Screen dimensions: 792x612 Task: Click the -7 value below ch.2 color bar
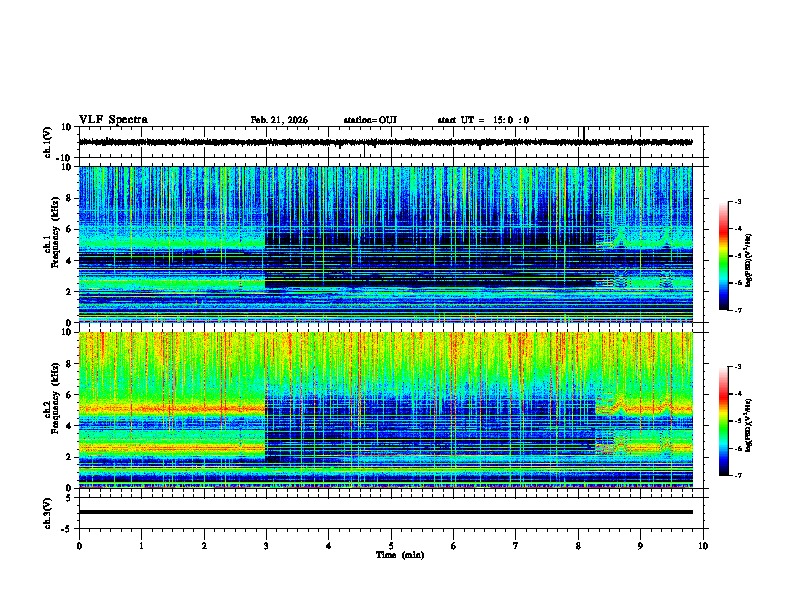tap(738, 475)
